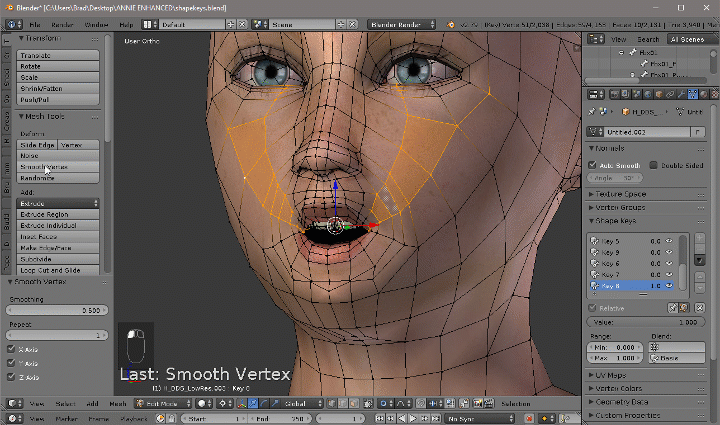
Task: Click the Blender logo info editor icon
Action: [x=14, y=22]
